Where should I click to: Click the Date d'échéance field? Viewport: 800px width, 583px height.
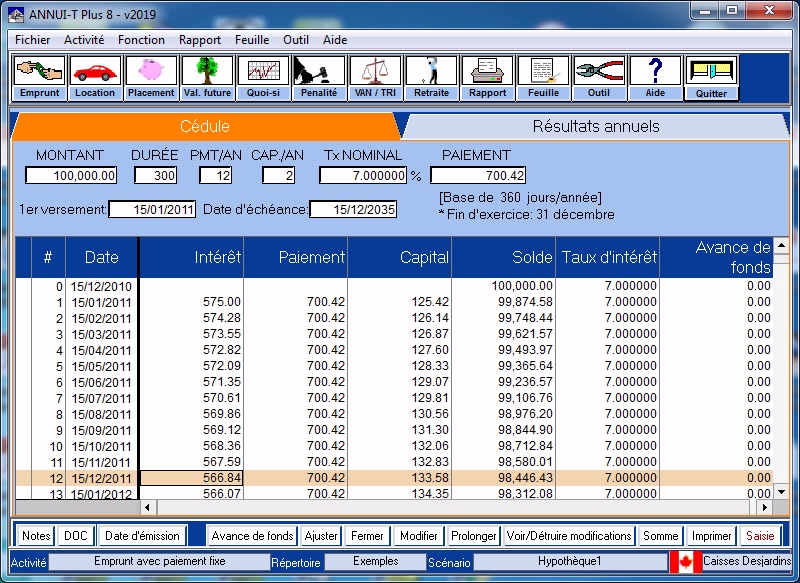click(x=353, y=209)
